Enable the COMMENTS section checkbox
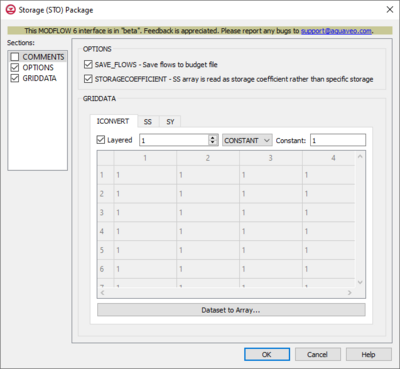This screenshot has width=400, height=369. (x=15, y=57)
